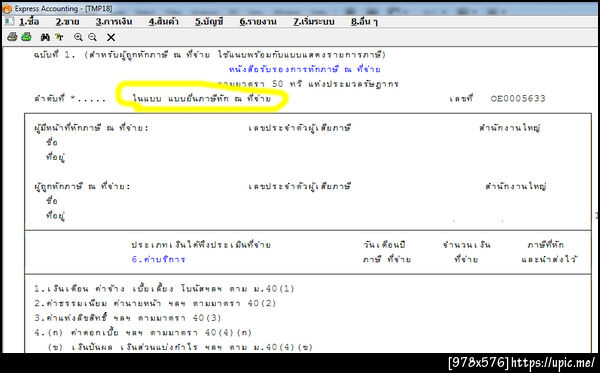Click line 2.ค่าธรรมเนียม ค่านายหน้า

[155, 303]
